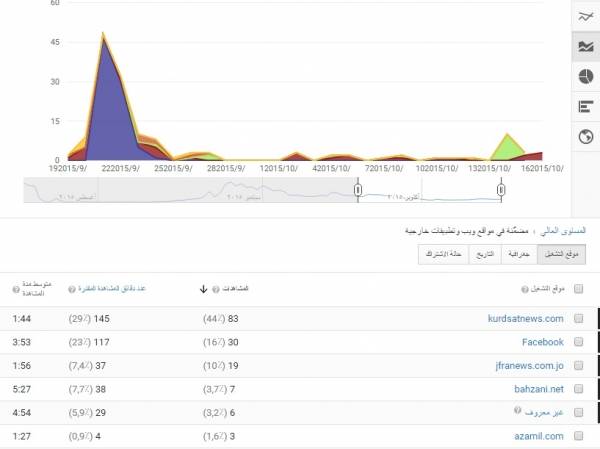The image size is (600, 449).
Task: Click help icon beside views column header
Action: (x=216, y=289)
